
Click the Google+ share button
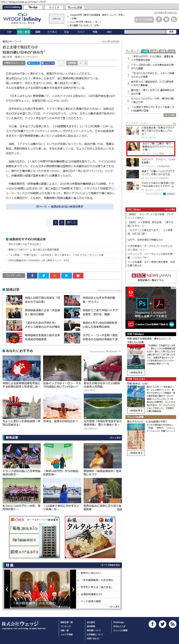tap(55, 275)
